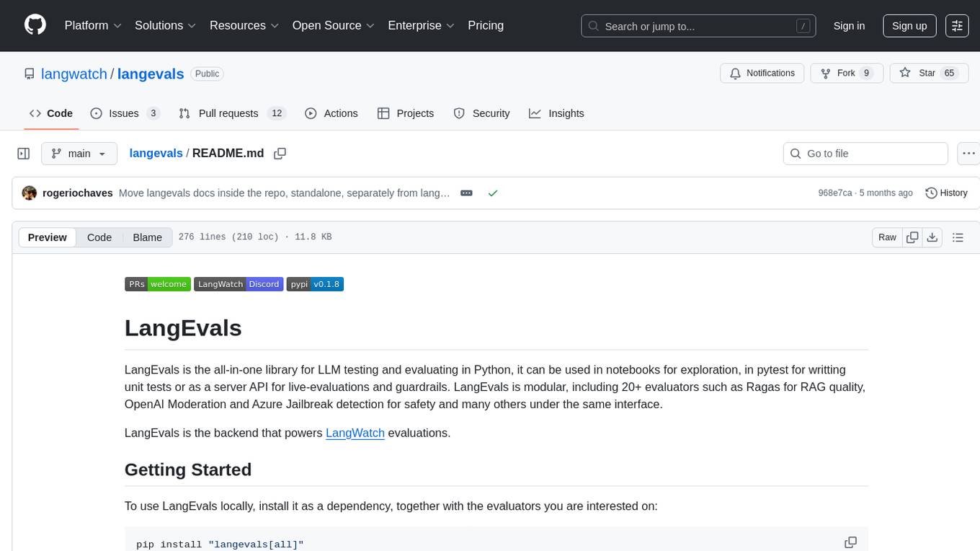
Task: Open the appearance settings icon in header
Action: click(x=957, y=26)
